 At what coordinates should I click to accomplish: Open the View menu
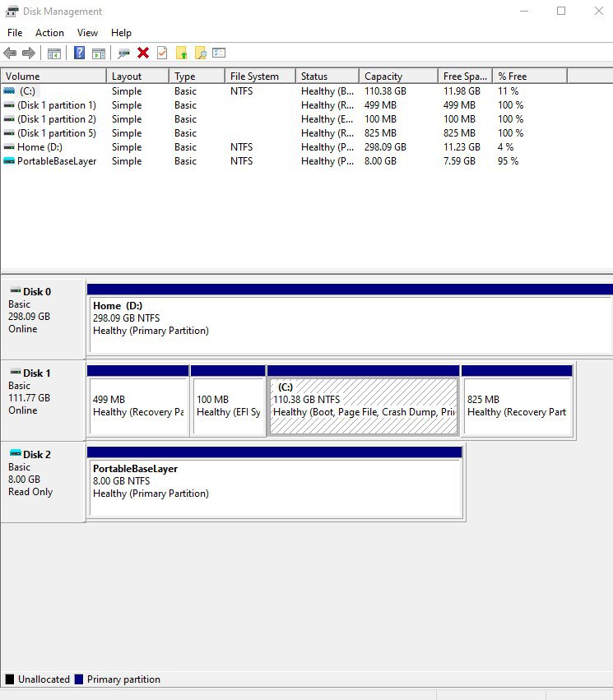click(87, 33)
